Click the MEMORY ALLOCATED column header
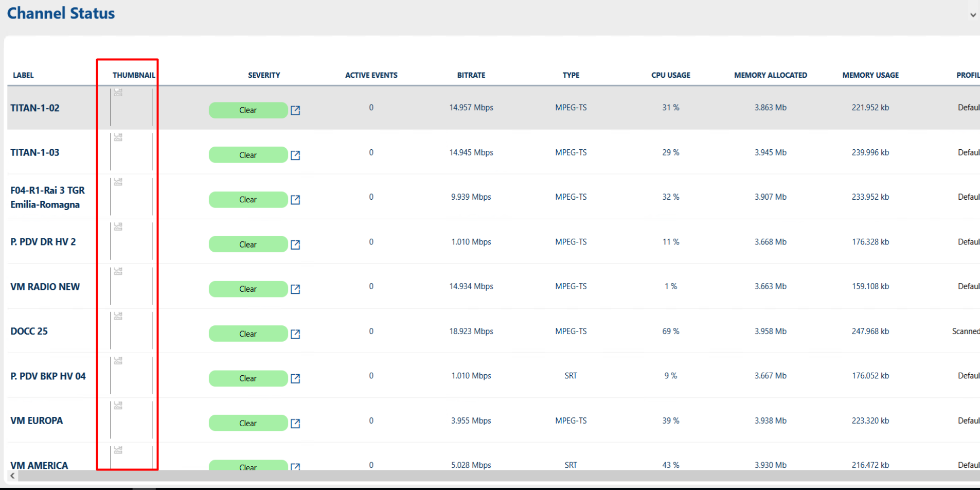980x490 pixels. click(770, 75)
